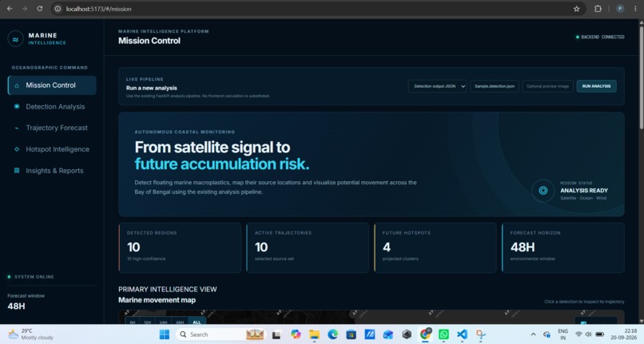
Task: Open the Detection Analysis page
Action: (x=52, y=106)
